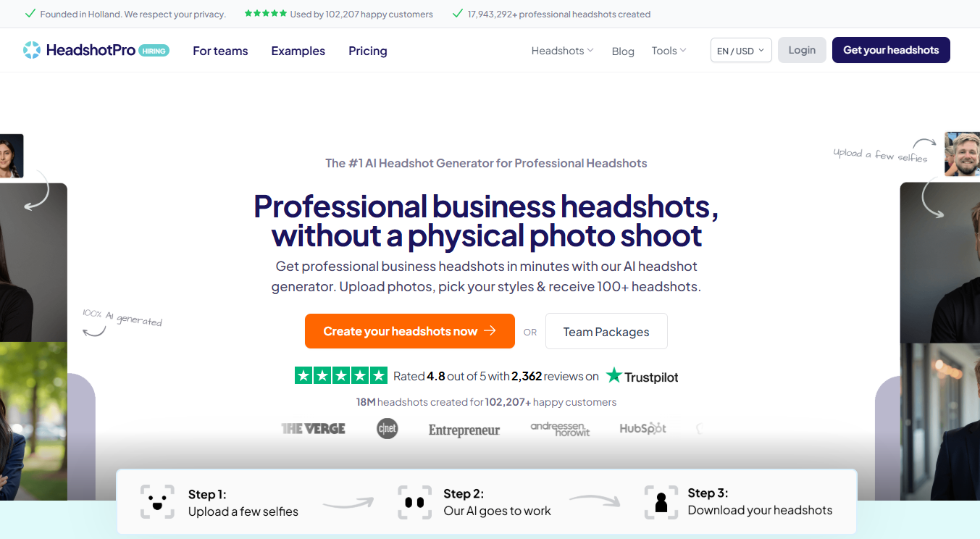Click 'Upload a few selfies' step text
The height and width of the screenshot is (539, 980).
[x=243, y=511]
